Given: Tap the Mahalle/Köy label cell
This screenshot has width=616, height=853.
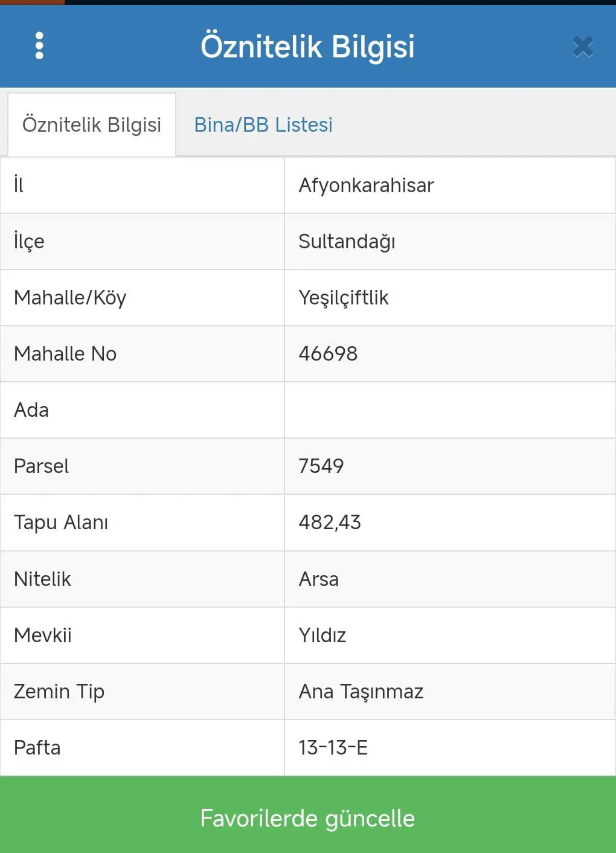Looking at the screenshot, I should (x=143, y=298).
